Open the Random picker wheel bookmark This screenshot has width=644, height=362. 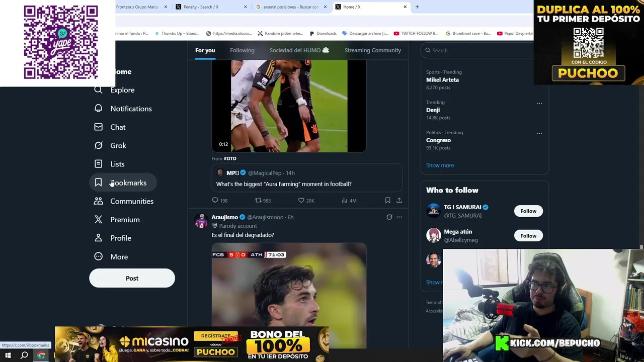point(280,34)
